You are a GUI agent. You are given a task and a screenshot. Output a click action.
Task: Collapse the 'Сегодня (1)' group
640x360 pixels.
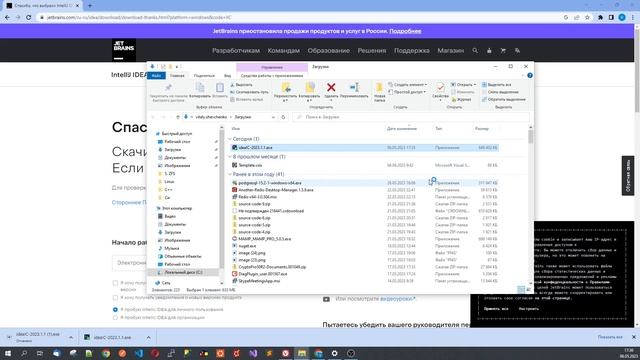[x=230, y=139]
